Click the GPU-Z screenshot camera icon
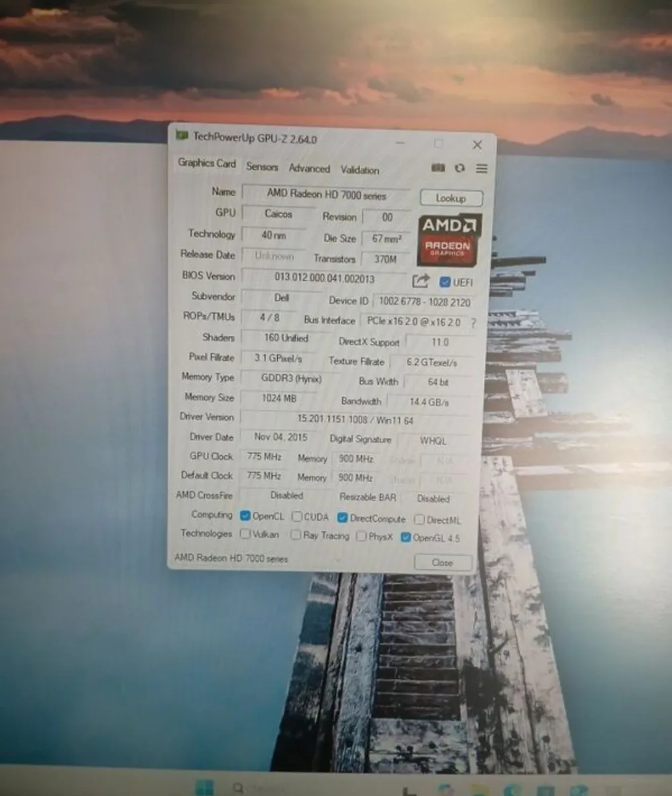Image resolution: width=672 pixels, height=796 pixels. [438, 168]
